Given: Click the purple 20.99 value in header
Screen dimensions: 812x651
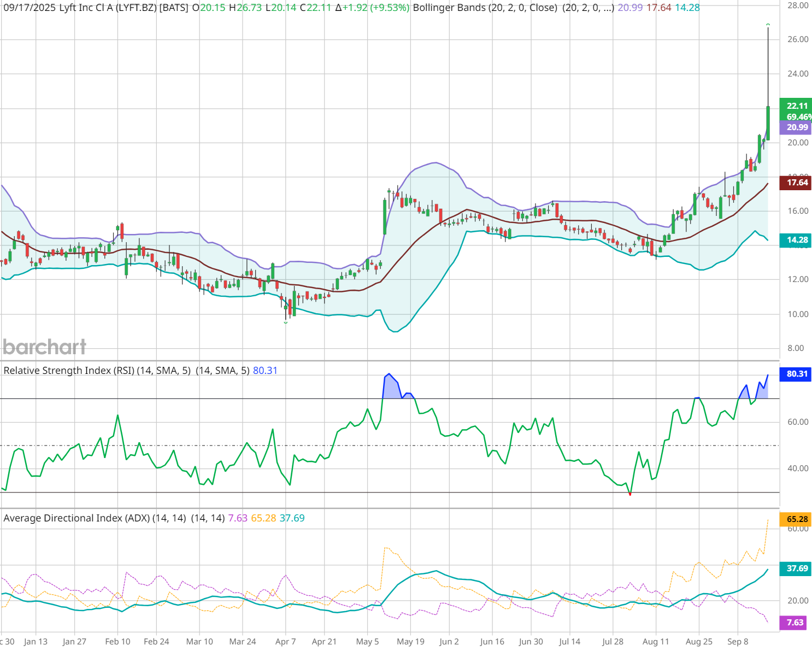Looking at the screenshot, I should coord(630,8).
